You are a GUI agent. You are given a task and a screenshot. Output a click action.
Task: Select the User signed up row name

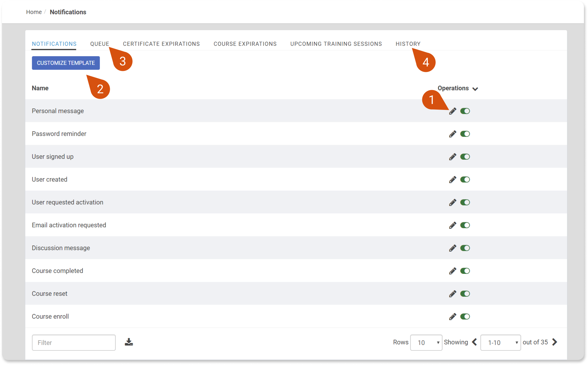(53, 157)
